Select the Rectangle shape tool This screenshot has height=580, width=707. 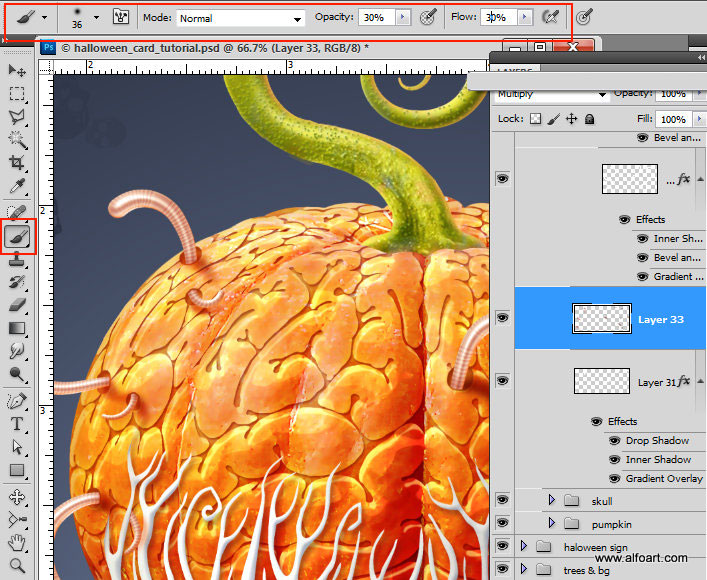point(17,470)
